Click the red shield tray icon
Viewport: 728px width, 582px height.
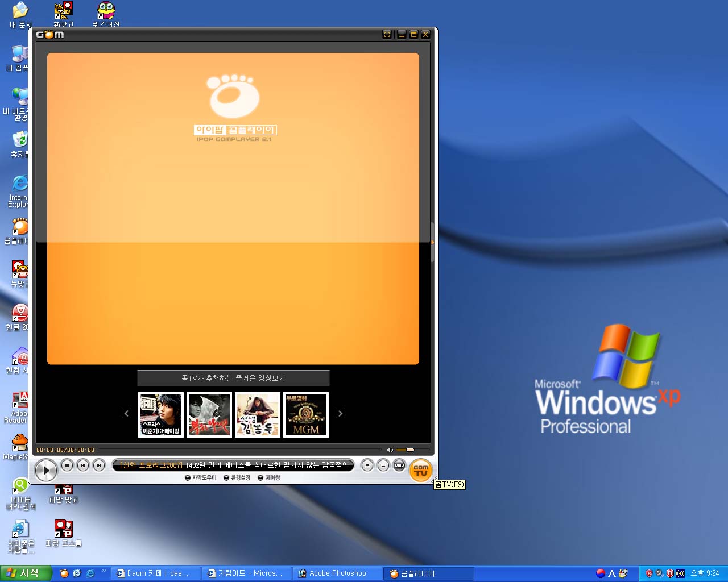tap(648, 573)
